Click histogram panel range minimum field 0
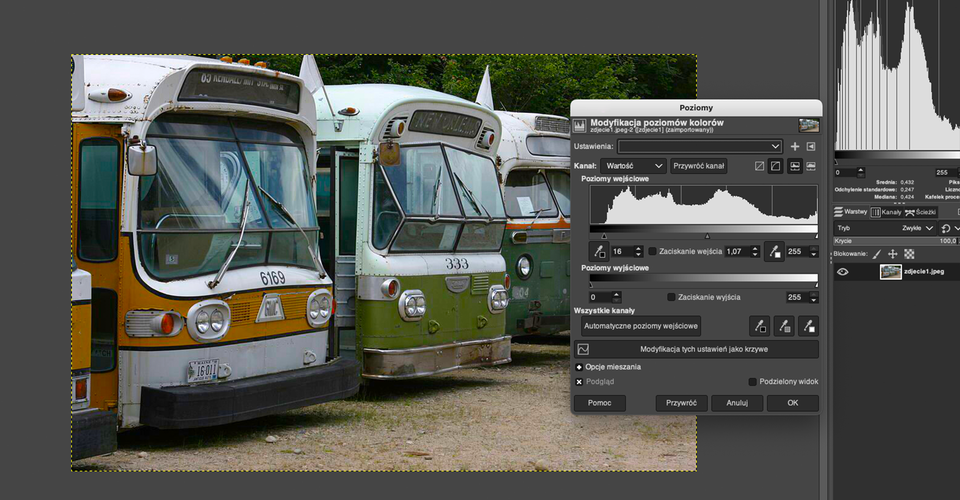This screenshot has width=960, height=500. click(x=845, y=173)
